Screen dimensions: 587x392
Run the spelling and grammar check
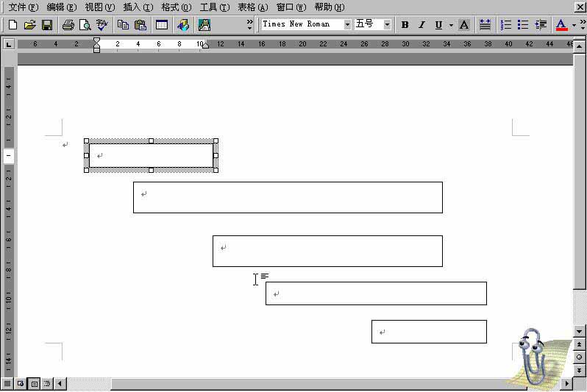(102, 25)
